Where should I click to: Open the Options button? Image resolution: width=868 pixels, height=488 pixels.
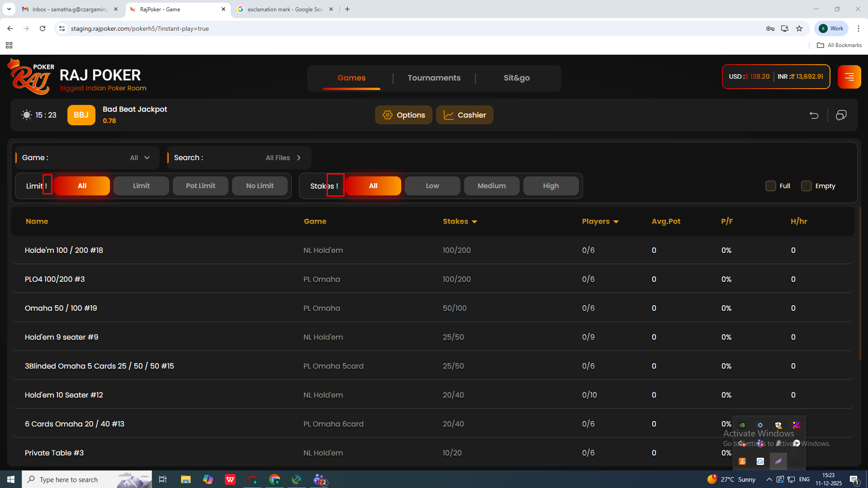[403, 115]
